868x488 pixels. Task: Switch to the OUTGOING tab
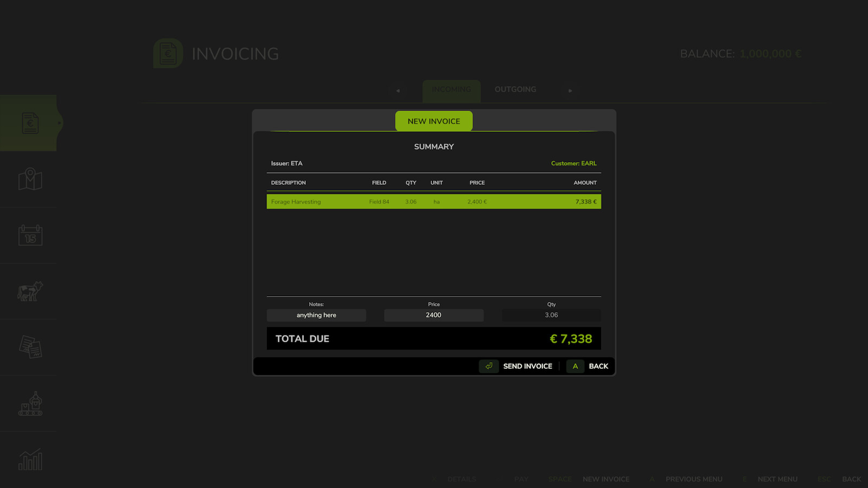click(515, 89)
